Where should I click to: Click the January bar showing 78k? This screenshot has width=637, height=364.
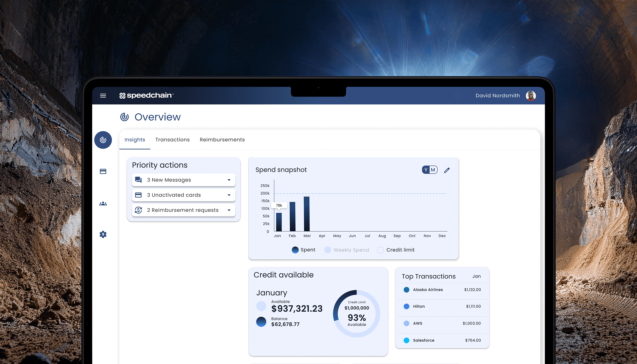click(279, 222)
